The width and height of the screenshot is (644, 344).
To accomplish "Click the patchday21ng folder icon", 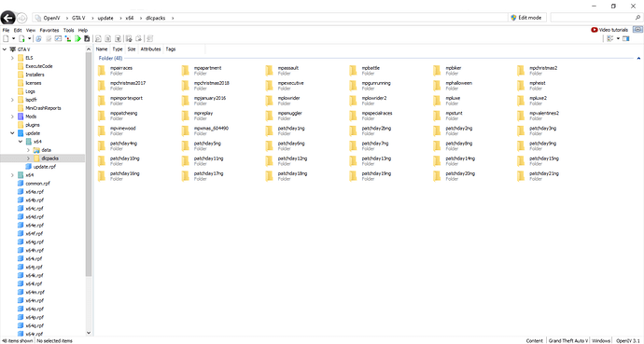I will pyautogui.click(x=521, y=176).
